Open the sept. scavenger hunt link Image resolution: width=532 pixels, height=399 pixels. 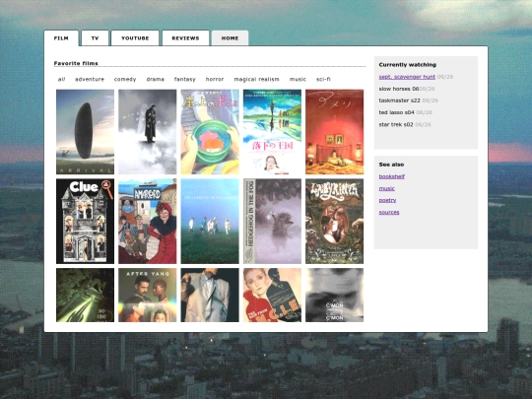click(x=407, y=77)
